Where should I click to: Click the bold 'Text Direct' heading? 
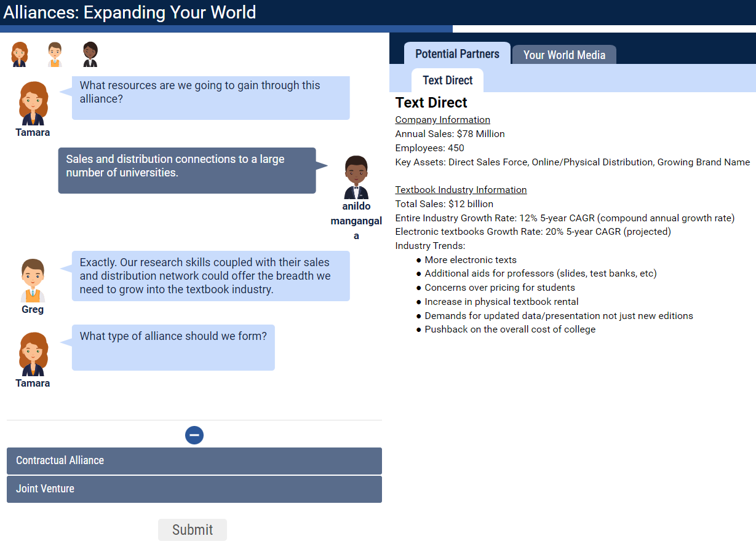[x=431, y=103]
